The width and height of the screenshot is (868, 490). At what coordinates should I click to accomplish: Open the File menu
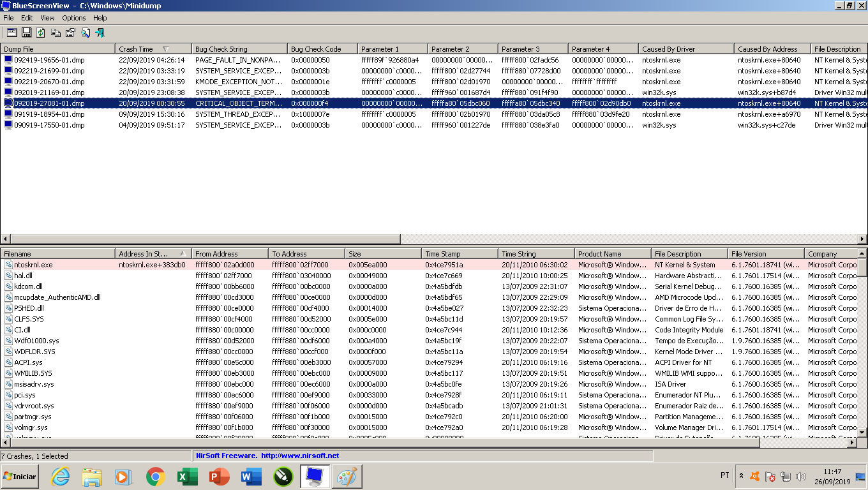point(8,18)
